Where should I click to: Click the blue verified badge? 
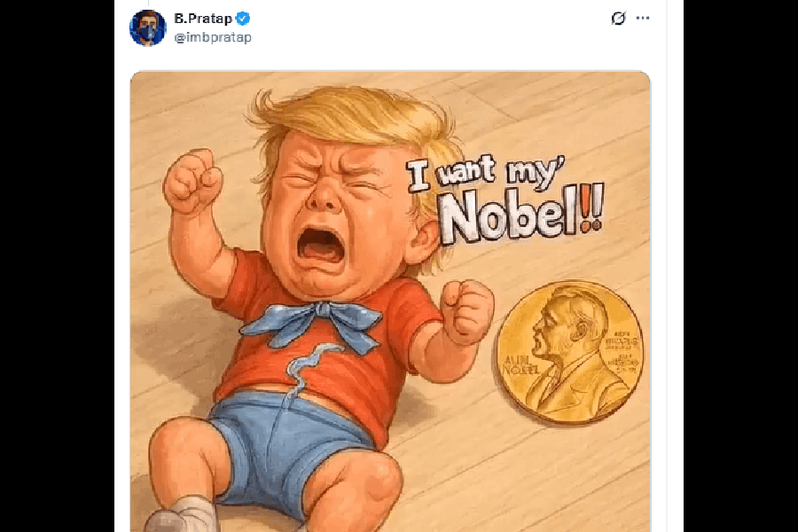(243, 19)
